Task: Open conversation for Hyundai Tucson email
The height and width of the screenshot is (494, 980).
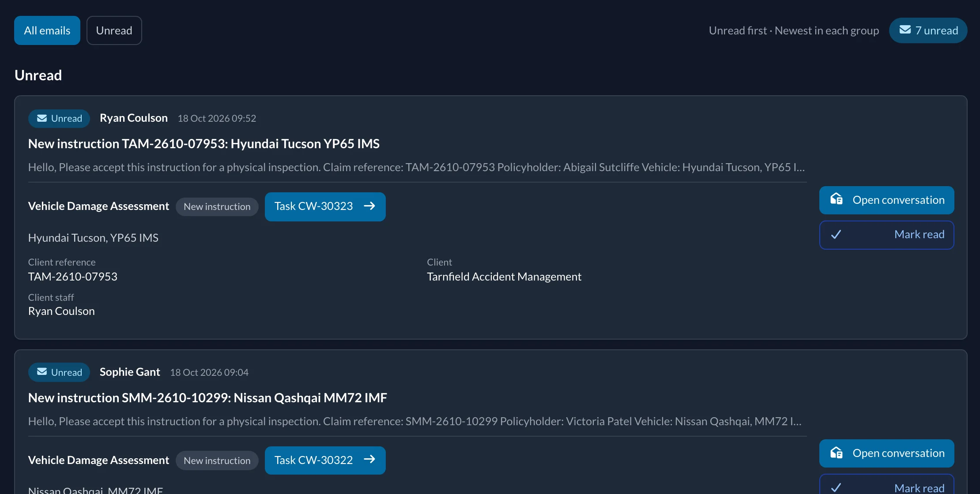Action: click(886, 200)
